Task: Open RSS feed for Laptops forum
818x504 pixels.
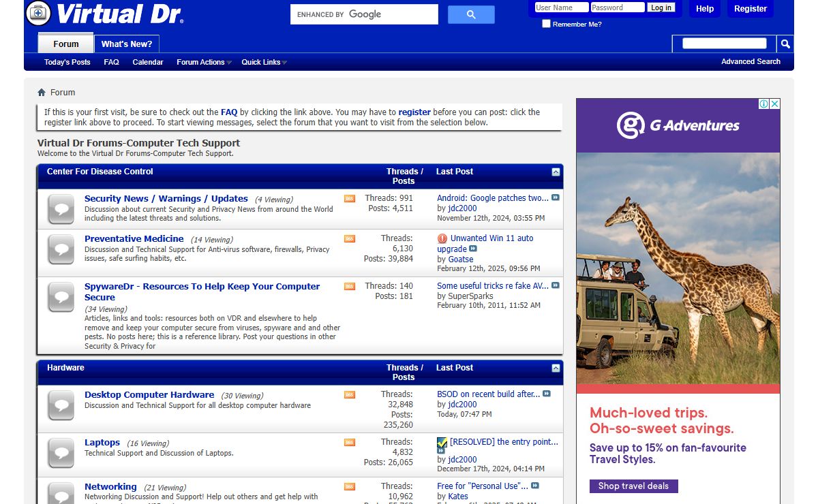Action: 350,443
